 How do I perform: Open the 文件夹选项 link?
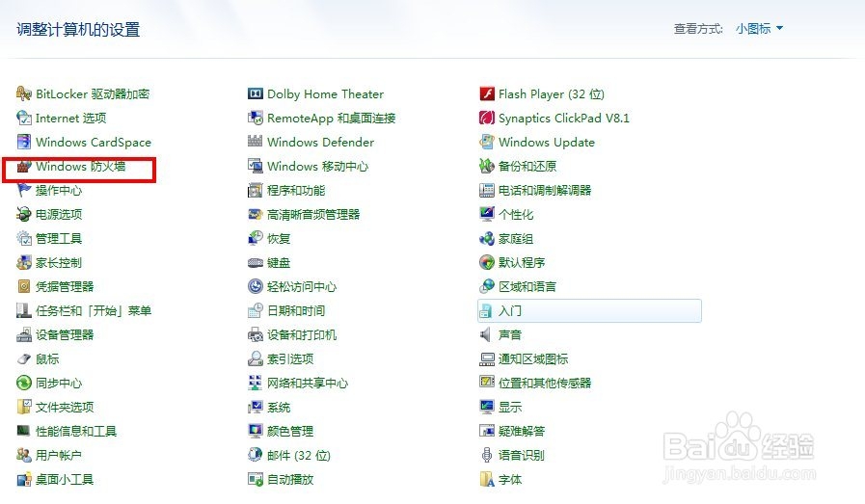(65, 407)
